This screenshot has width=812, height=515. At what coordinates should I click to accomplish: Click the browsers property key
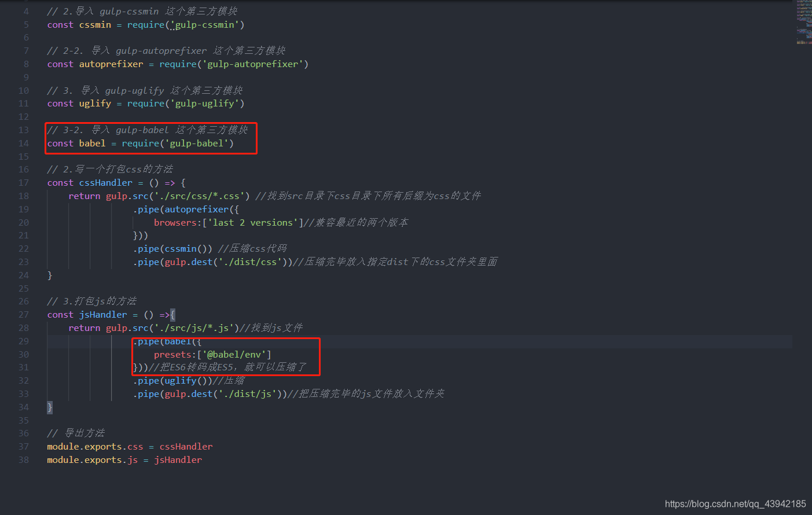pos(175,223)
